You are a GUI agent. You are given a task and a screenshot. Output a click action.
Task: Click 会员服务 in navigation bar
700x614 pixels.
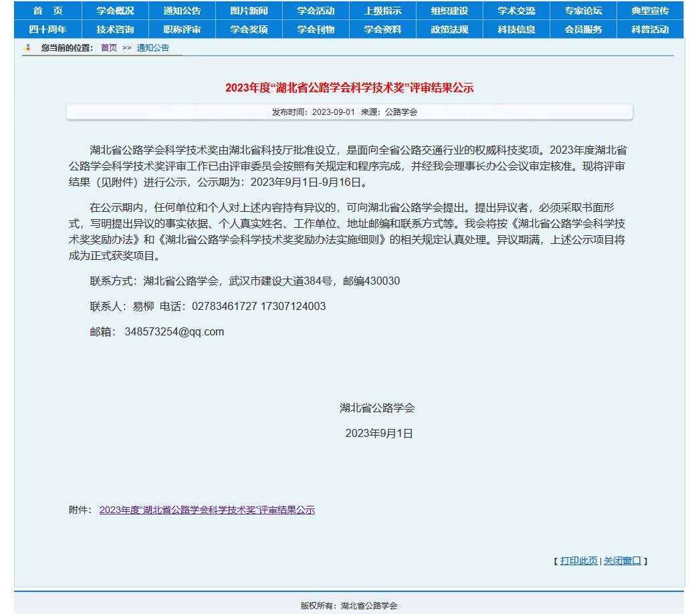[x=583, y=29]
